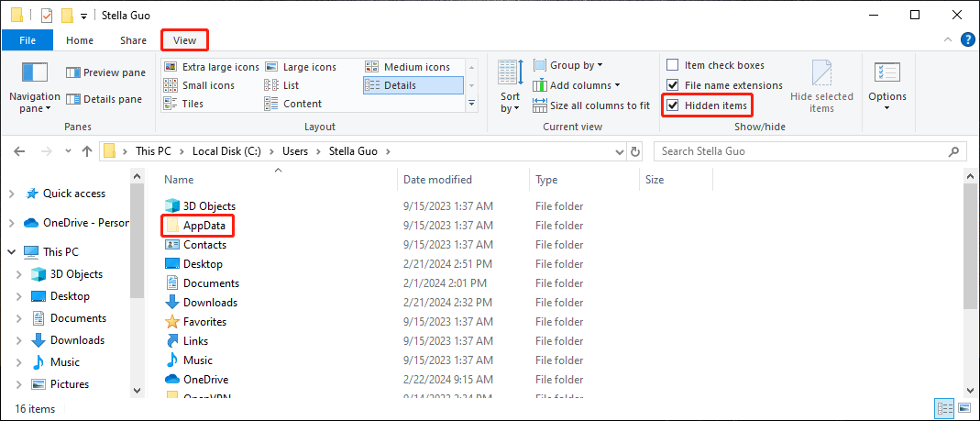This screenshot has height=421, width=980.
Task: Switch to the Home ribbon tab
Action: click(80, 40)
